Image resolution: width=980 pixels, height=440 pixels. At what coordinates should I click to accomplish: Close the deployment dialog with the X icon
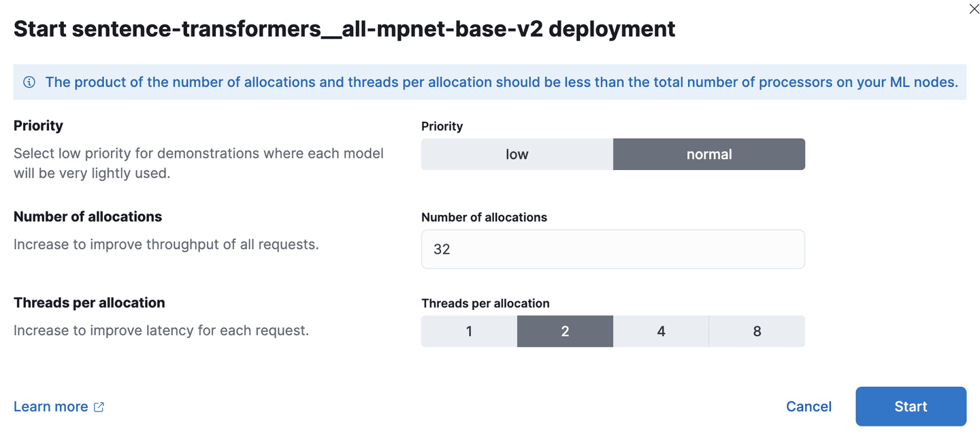[x=974, y=10]
